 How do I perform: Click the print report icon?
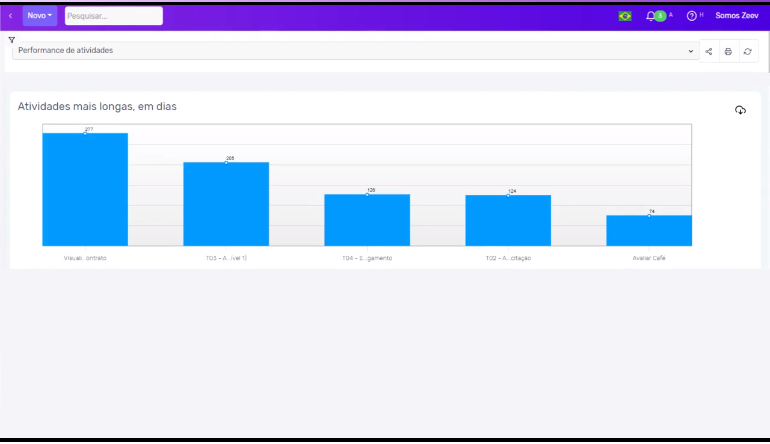click(x=728, y=51)
